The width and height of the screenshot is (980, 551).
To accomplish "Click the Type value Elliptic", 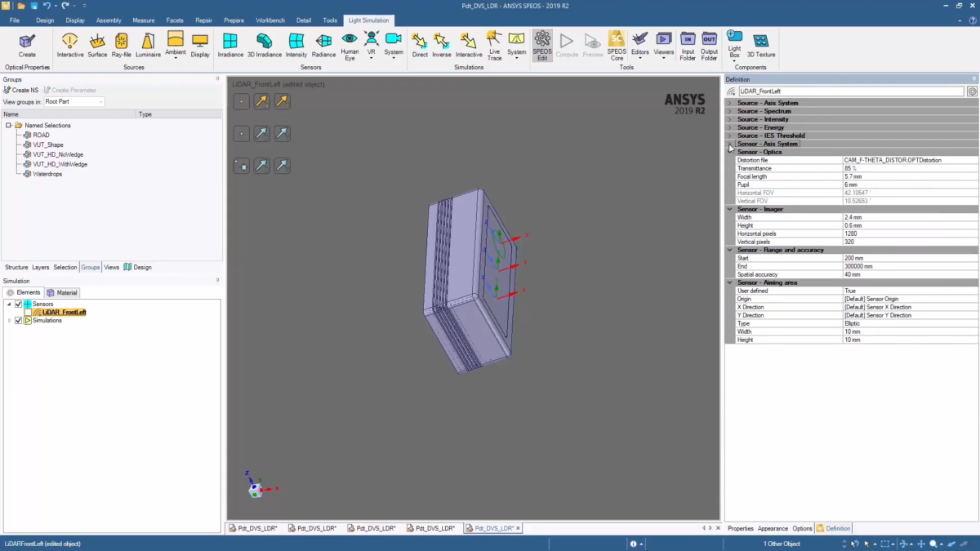I will pos(910,323).
